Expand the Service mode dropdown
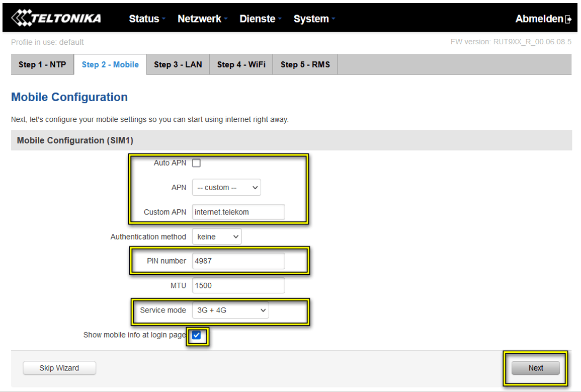The height and width of the screenshot is (392, 581). pos(230,310)
